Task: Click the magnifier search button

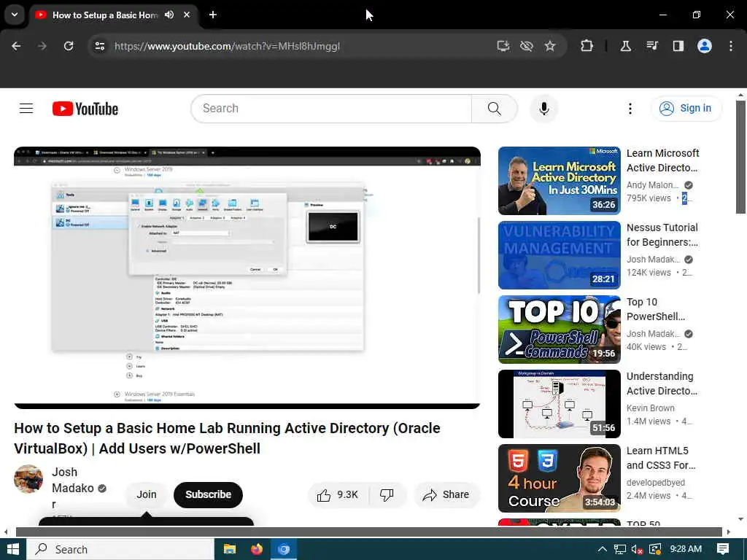Action: pos(495,109)
